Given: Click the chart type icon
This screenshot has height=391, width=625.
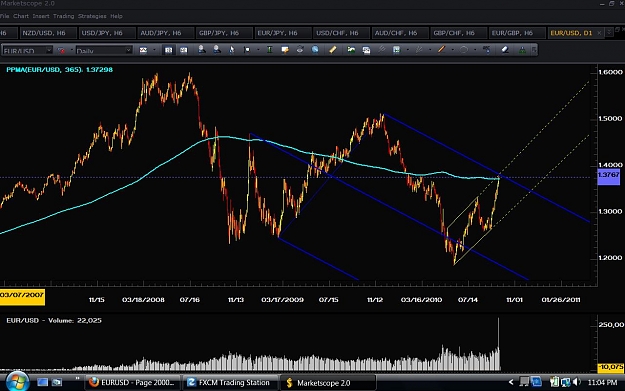Looking at the screenshot, I should point(143,50).
